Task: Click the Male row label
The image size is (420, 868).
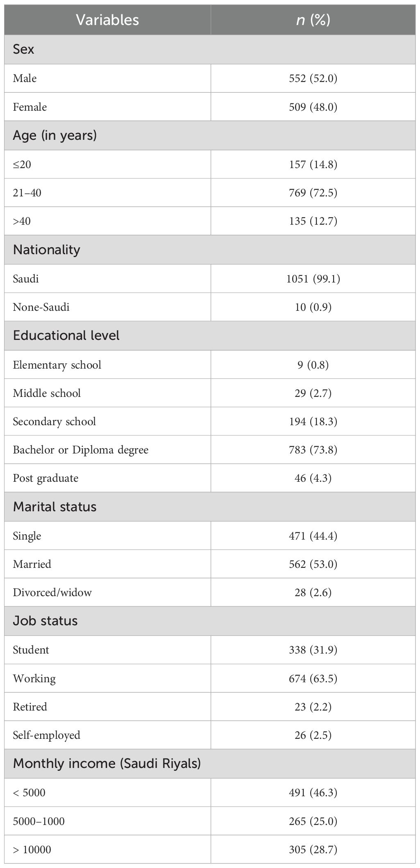Action: tap(25, 78)
